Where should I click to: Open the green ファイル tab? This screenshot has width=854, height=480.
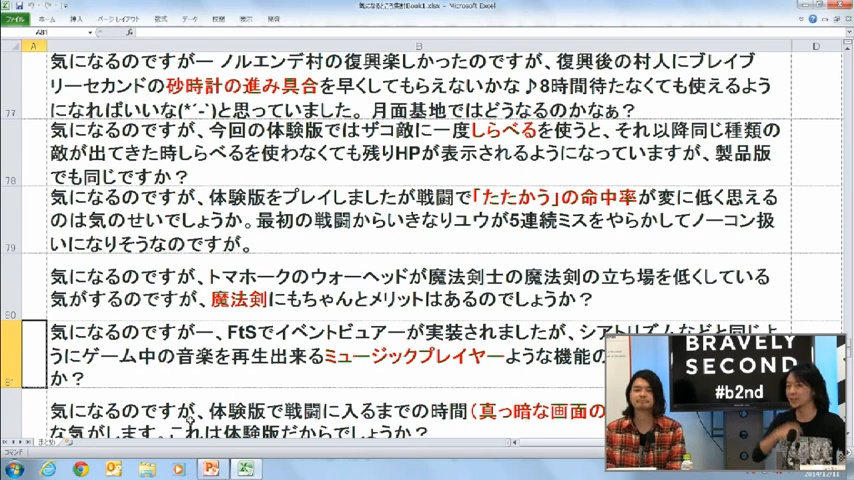pos(15,19)
